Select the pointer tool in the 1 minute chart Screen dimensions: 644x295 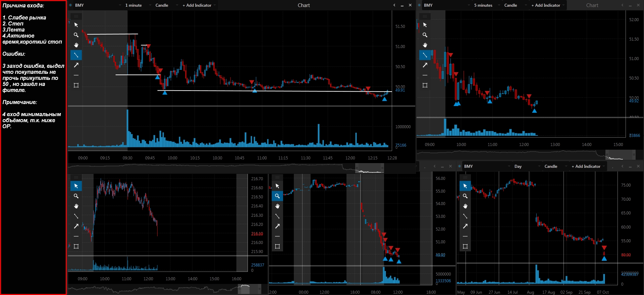coord(76,25)
